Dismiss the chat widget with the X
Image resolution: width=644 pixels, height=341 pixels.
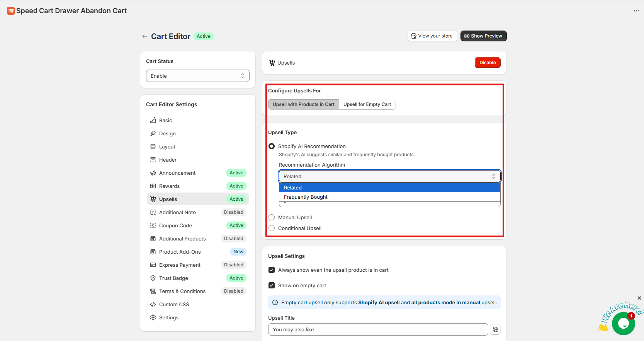639,298
